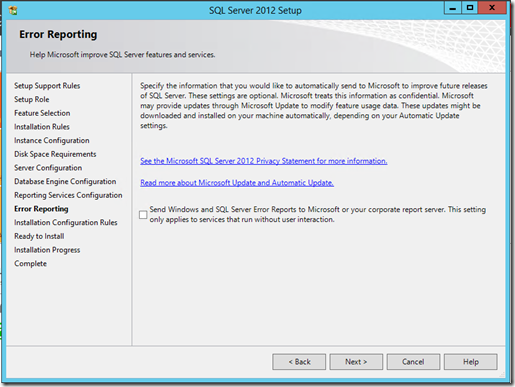Screen dimensions: 515x387
Task: Select Reporting Services Configuration step
Action: click(x=68, y=195)
